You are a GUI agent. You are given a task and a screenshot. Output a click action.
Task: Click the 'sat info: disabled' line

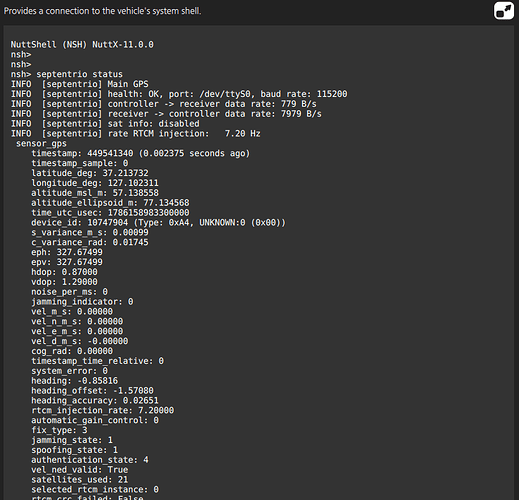(105, 124)
